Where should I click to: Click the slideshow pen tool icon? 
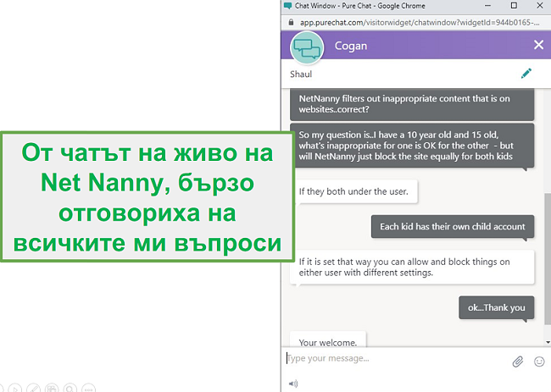click(x=33, y=389)
